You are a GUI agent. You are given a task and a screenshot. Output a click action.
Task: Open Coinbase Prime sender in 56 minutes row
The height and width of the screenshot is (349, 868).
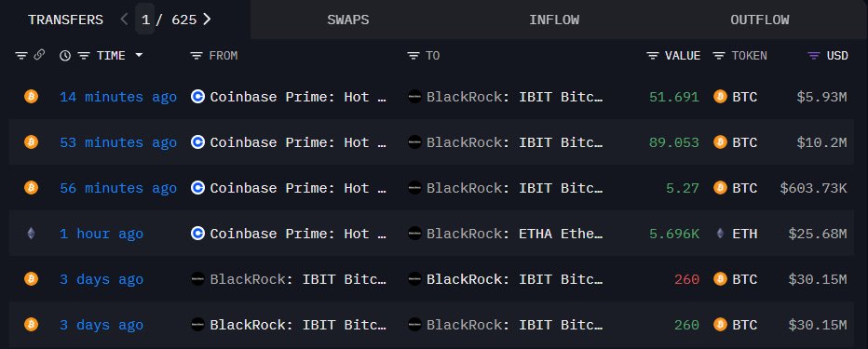[x=298, y=188]
